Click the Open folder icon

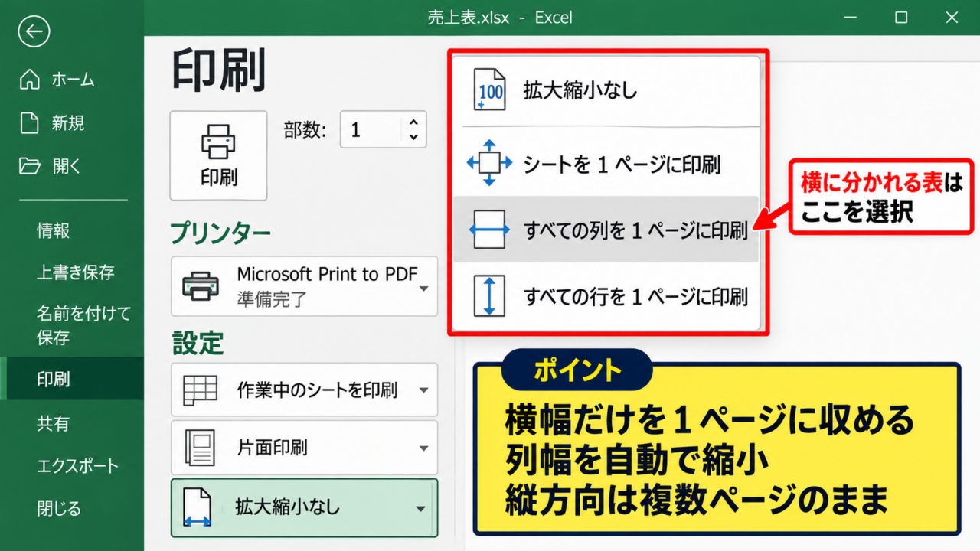29,166
